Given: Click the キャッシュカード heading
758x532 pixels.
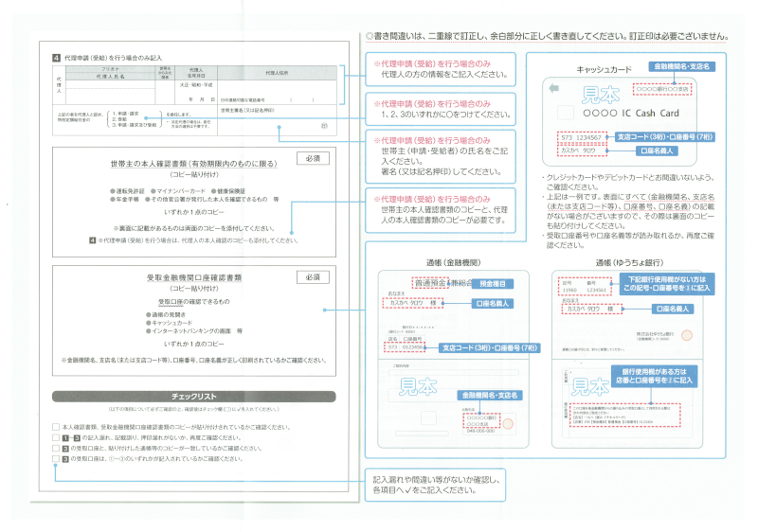Looking at the screenshot, I should (604, 69).
